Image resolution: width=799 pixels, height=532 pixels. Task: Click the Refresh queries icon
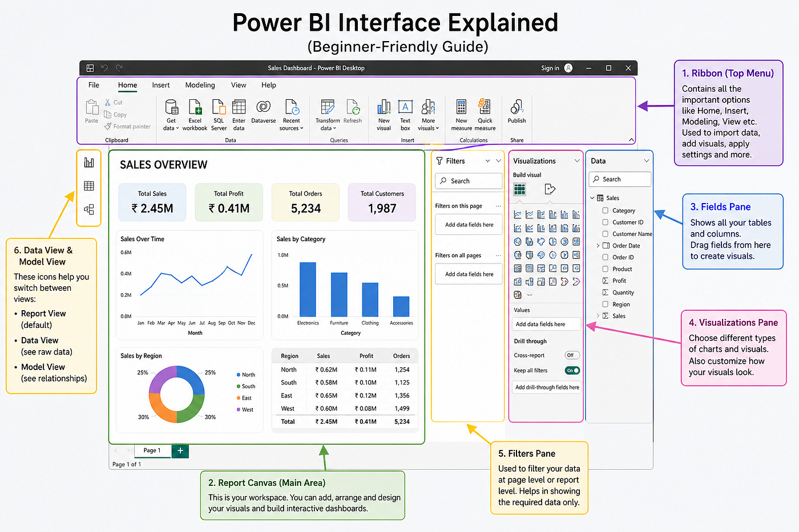click(x=353, y=107)
